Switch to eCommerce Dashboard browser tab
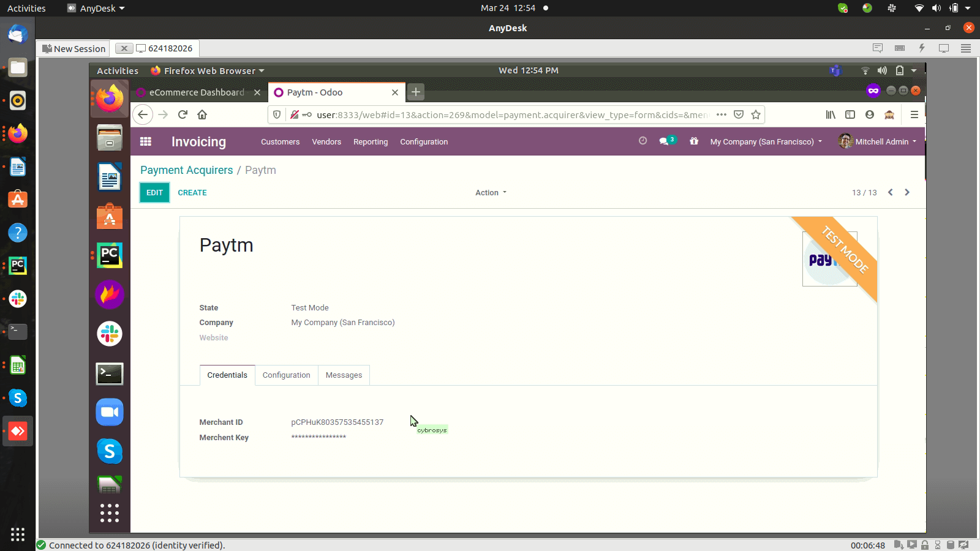 point(198,92)
